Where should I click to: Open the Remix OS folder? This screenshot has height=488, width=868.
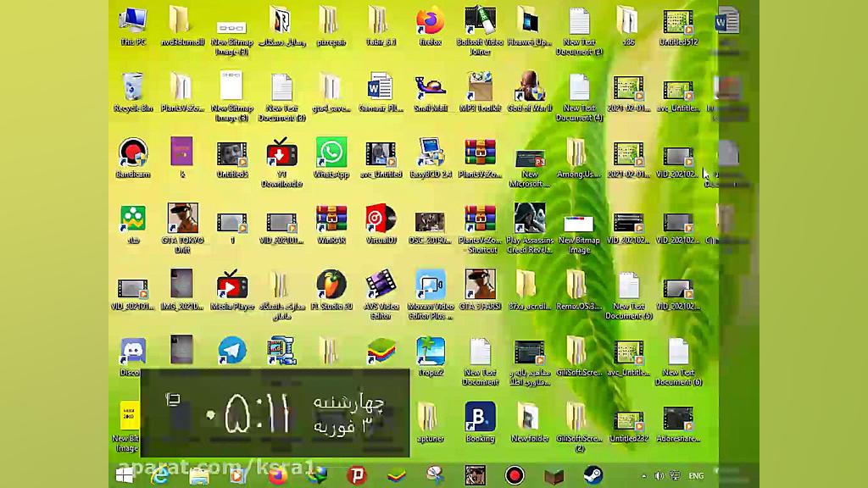click(579, 290)
